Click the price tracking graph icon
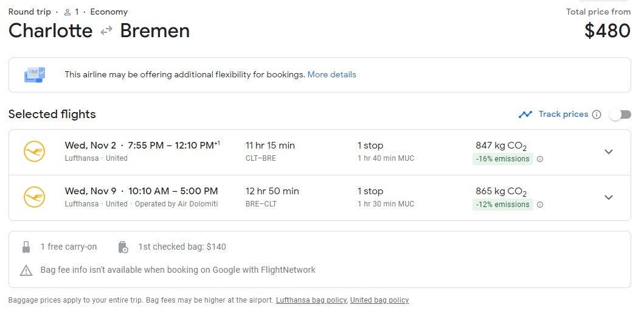 525,114
